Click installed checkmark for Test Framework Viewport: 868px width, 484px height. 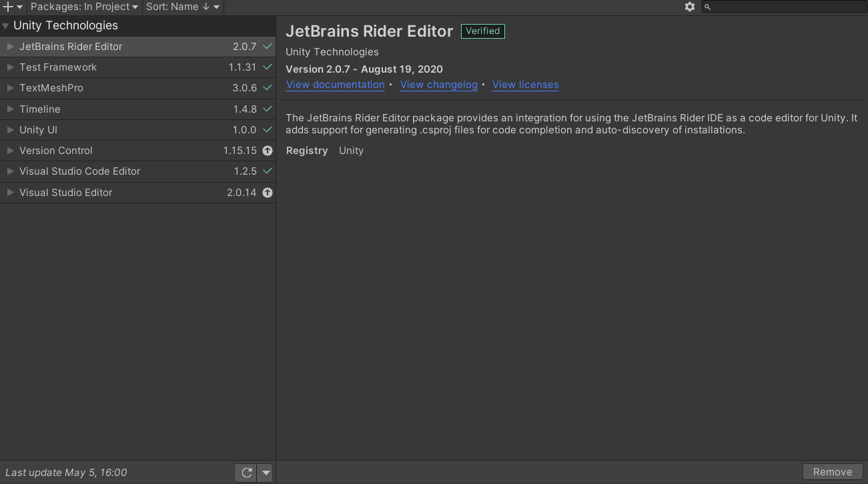pyautogui.click(x=268, y=67)
